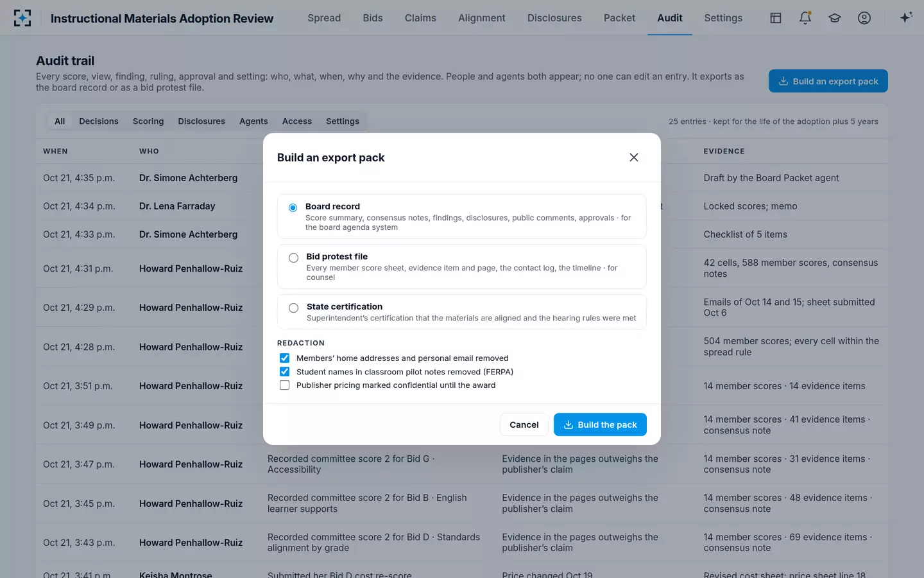Screen dimensions: 924x578
Task: Launch the sparkle assistant icon
Action: 906,18
